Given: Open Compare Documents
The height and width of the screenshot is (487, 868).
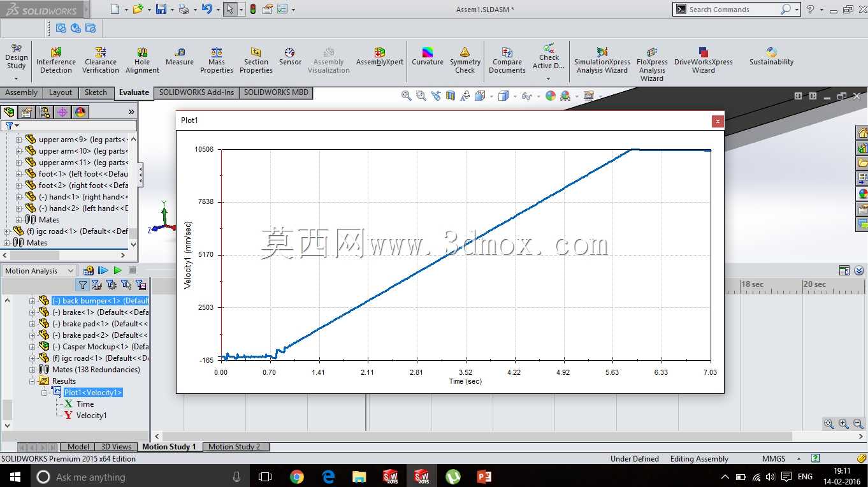Looking at the screenshot, I should (x=507, y=61).
